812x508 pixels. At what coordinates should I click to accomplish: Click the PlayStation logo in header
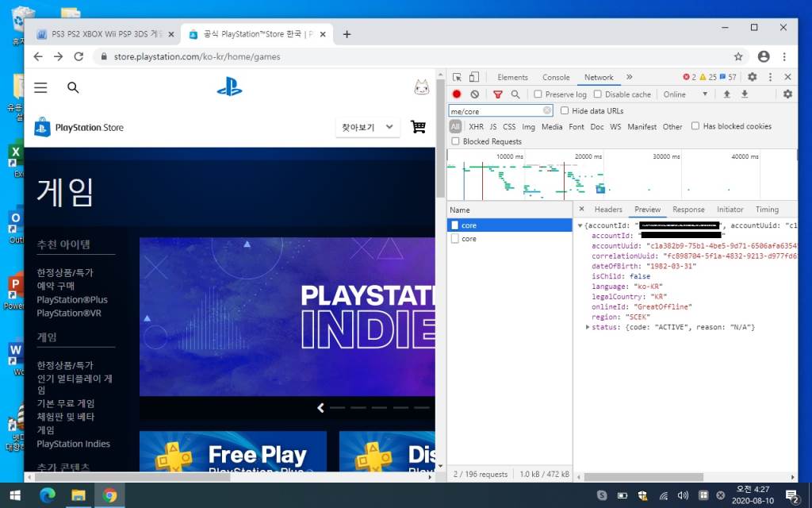pyautogui.click(x=229, y=87)
